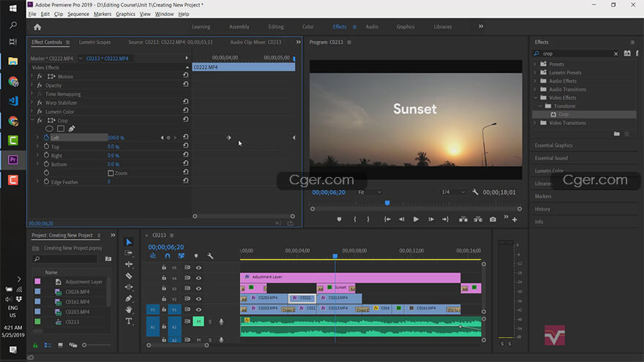Switch to the Editing workspace

[x=276, y=26]
